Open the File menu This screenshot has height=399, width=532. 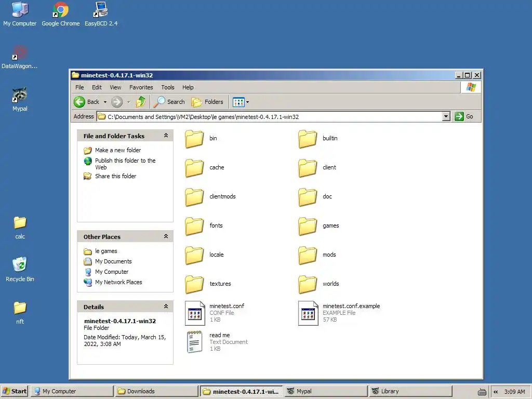pyautogui.click(x=79, y=87)
